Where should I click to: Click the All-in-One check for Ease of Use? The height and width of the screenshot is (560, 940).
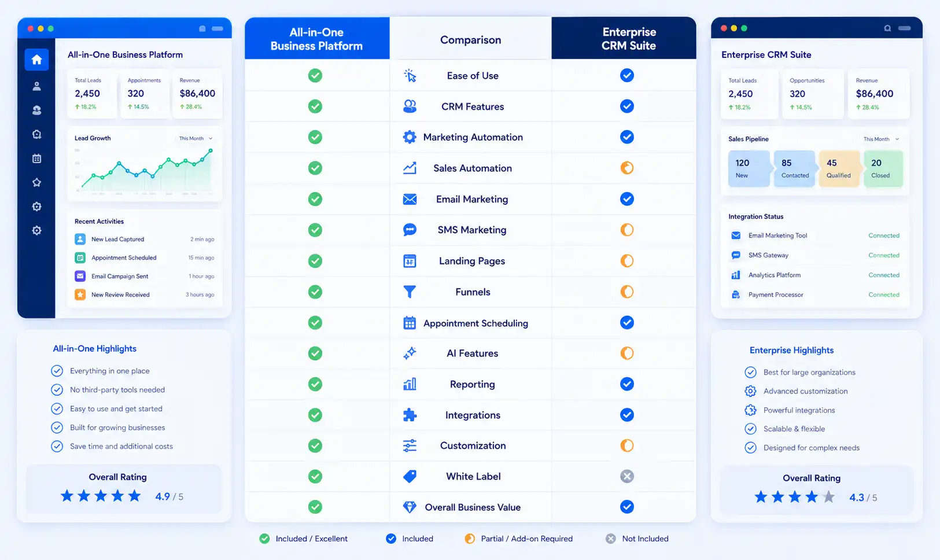[x=315, y=76]
